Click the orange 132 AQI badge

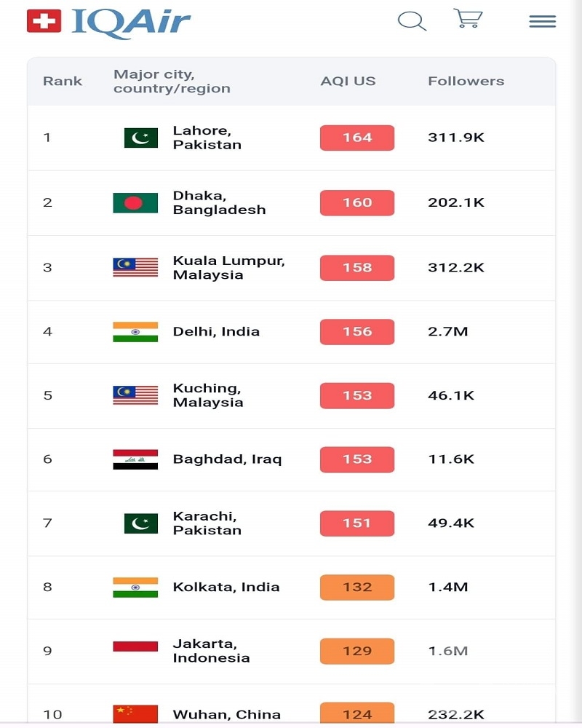357,587
